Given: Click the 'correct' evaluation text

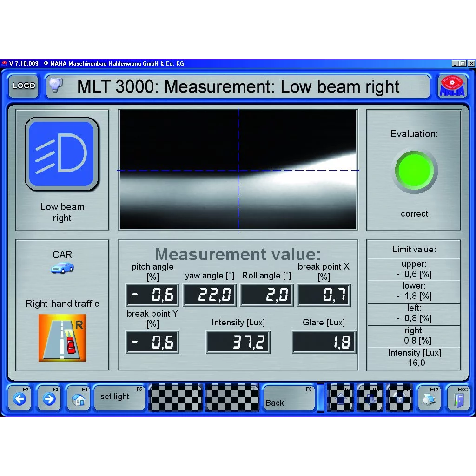Looking at the screenshot, I should pos(414,214).
